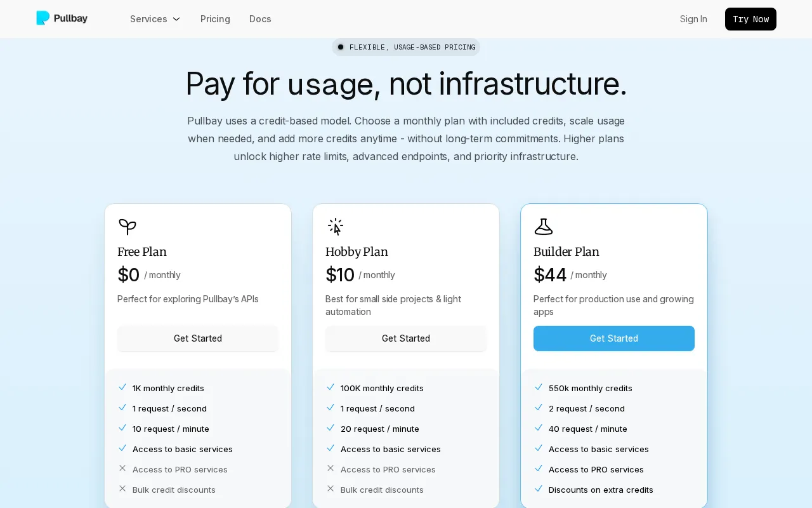Click '1K monthly credits' text
812x508 pixels.
tap(168, 388)
